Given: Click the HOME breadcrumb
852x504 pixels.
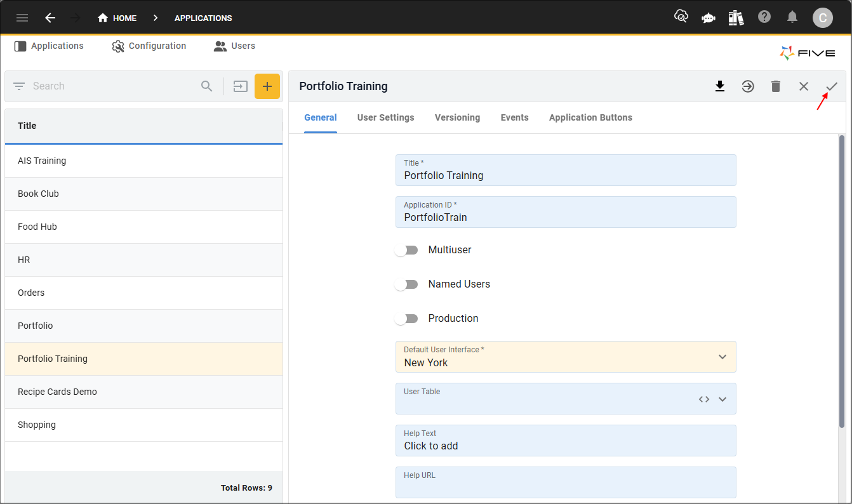Looking at the screenshot, I should (117, 18).
